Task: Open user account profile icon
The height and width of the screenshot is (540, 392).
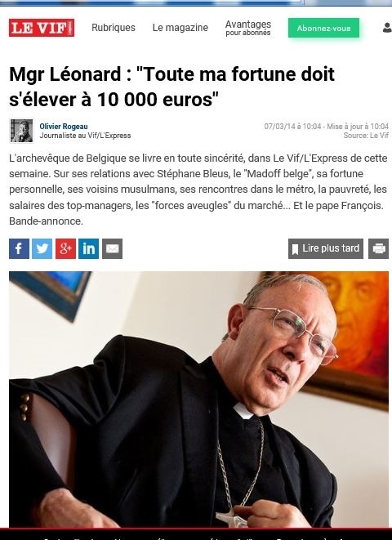Action: coord(387,28)
